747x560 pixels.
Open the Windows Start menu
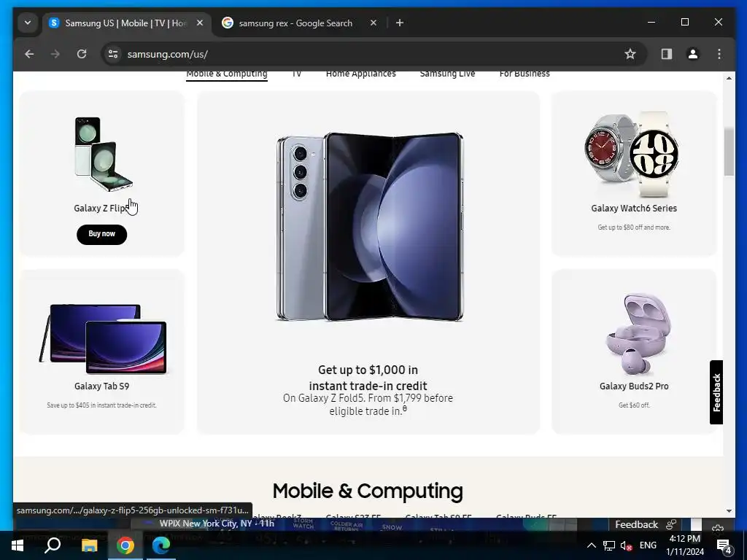(18, 545)
